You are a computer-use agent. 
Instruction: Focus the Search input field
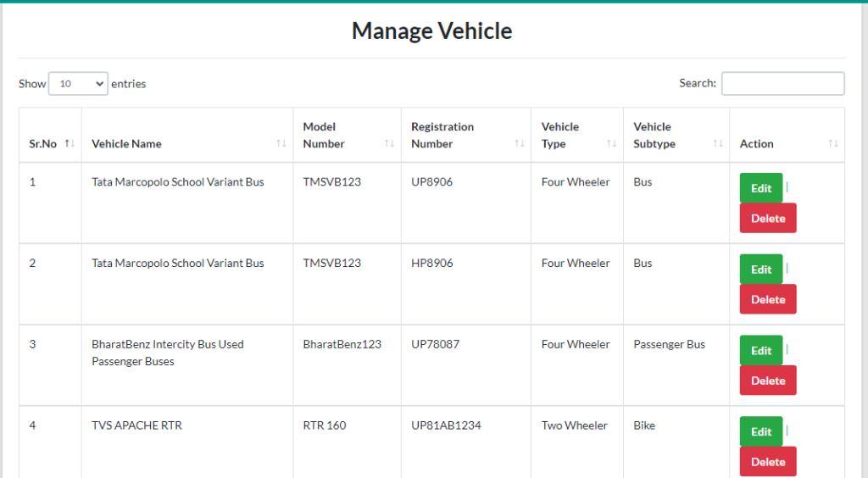[x=782, y=84]
